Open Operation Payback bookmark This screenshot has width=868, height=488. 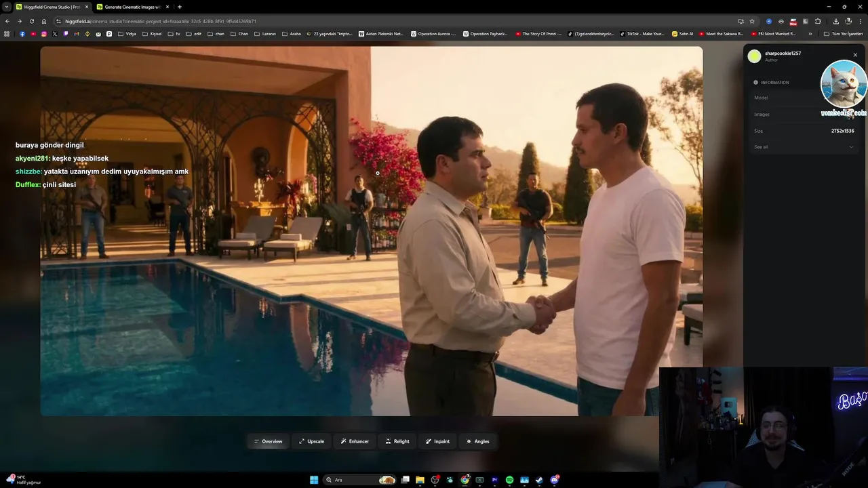[x=485, y=34]
